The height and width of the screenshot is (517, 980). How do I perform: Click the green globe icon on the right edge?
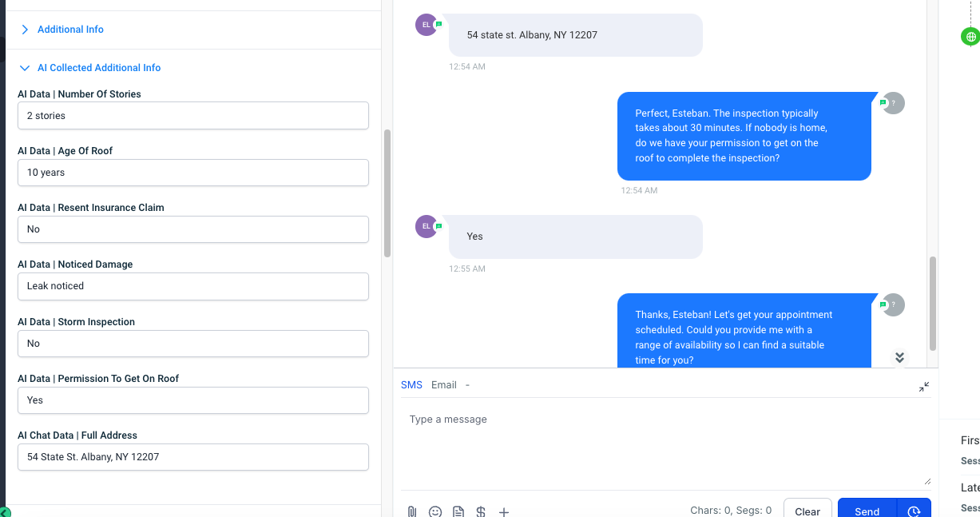970,37
